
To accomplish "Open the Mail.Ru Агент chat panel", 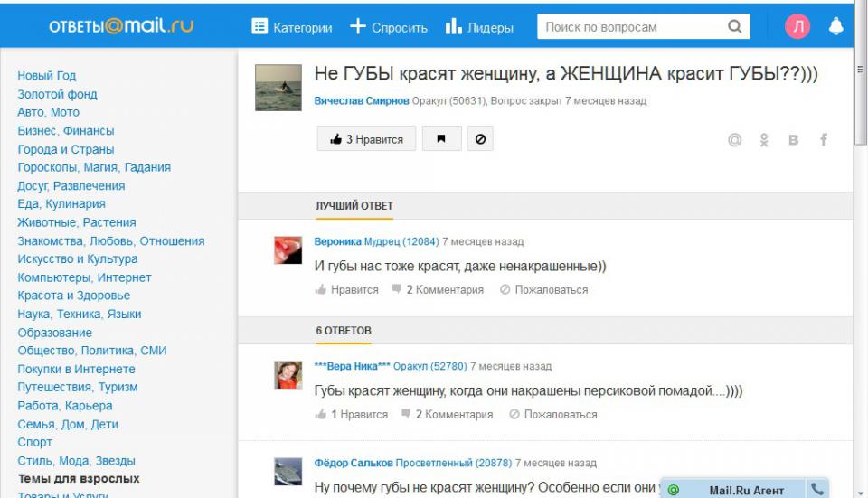I will tap(745, 490).
